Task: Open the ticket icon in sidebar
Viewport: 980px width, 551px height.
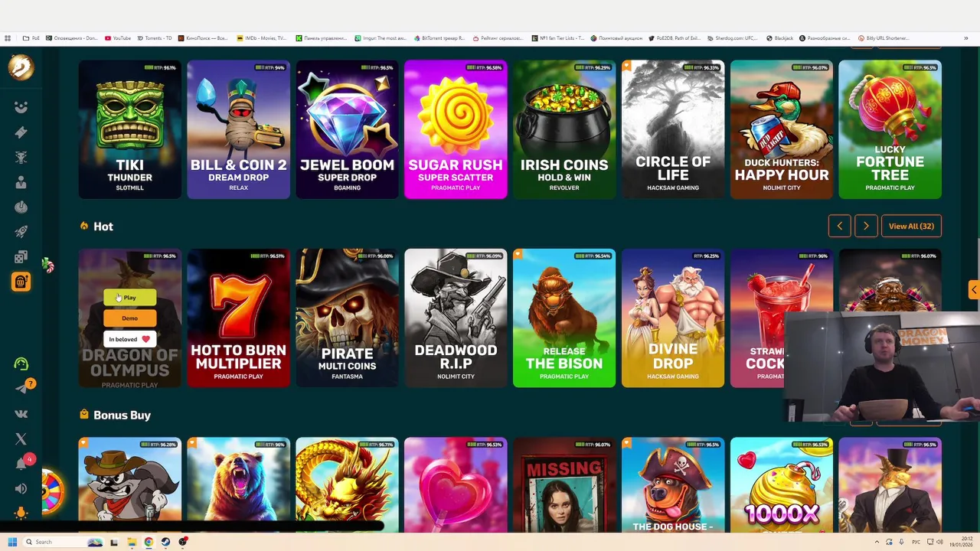Action: click(21, 132)
